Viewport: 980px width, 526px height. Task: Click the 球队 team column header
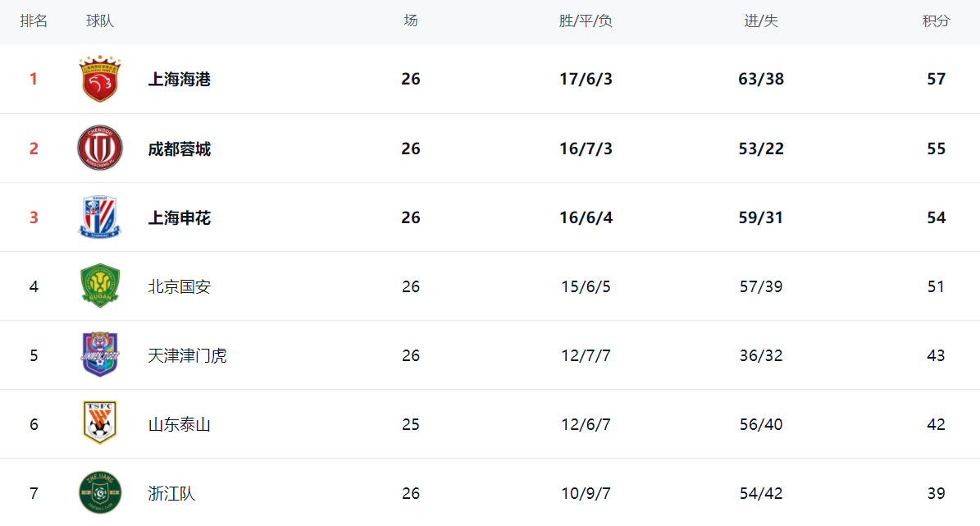pyautogui.click(x=100, y=21)
